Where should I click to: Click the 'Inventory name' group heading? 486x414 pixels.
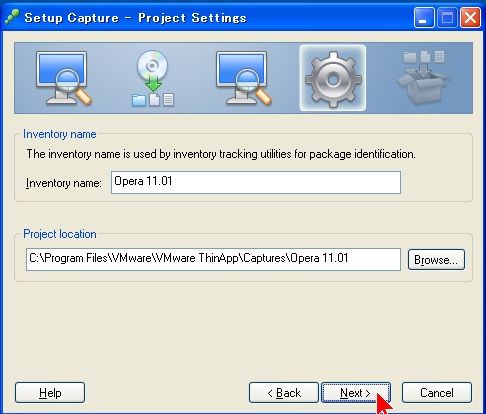click(x=60, y=134)
